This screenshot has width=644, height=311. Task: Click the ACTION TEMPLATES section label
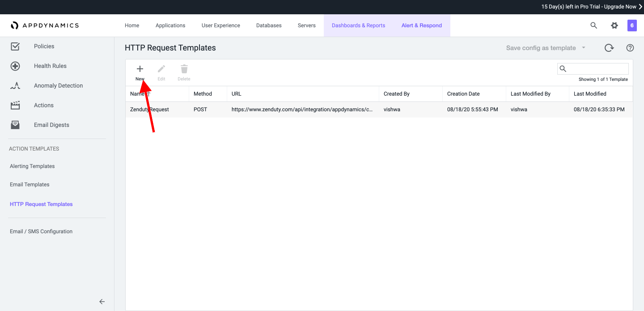(34, 149)
